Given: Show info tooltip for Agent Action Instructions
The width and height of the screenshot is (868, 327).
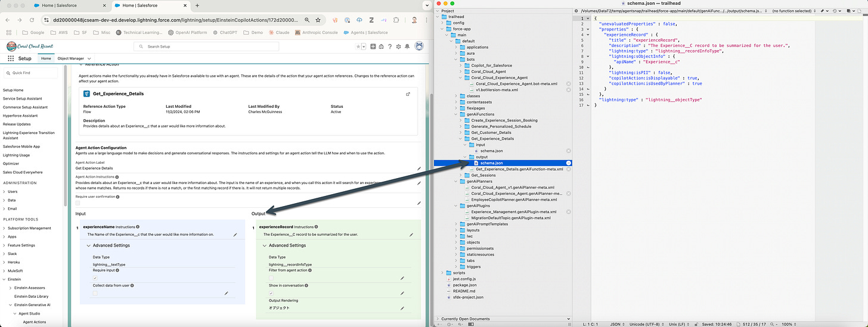Looking at the screenshot, I should click(117, 177).
